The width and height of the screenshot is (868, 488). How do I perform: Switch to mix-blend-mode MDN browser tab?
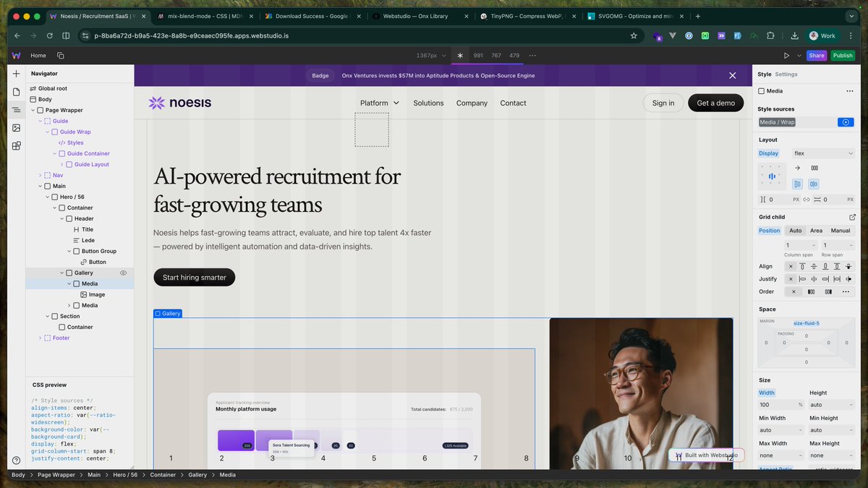(x=204, y=16)
